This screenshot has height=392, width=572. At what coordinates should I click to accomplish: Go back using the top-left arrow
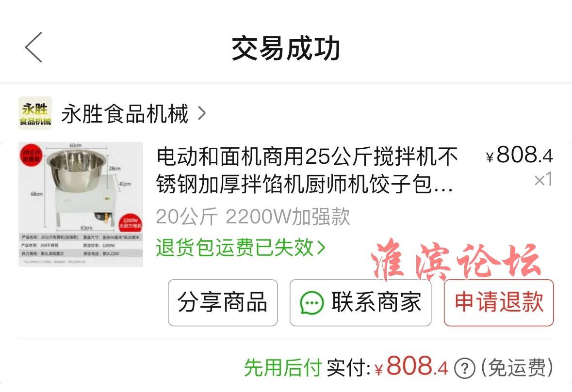click(x=33, y=47)
